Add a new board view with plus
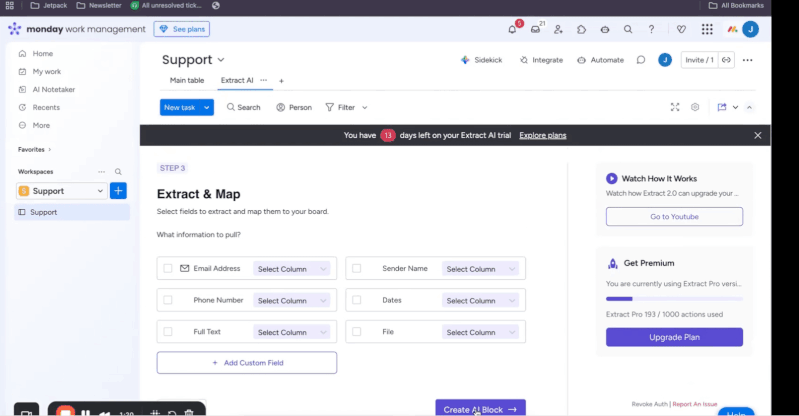This screenshot has width=799, height=416. coord(281,81)
